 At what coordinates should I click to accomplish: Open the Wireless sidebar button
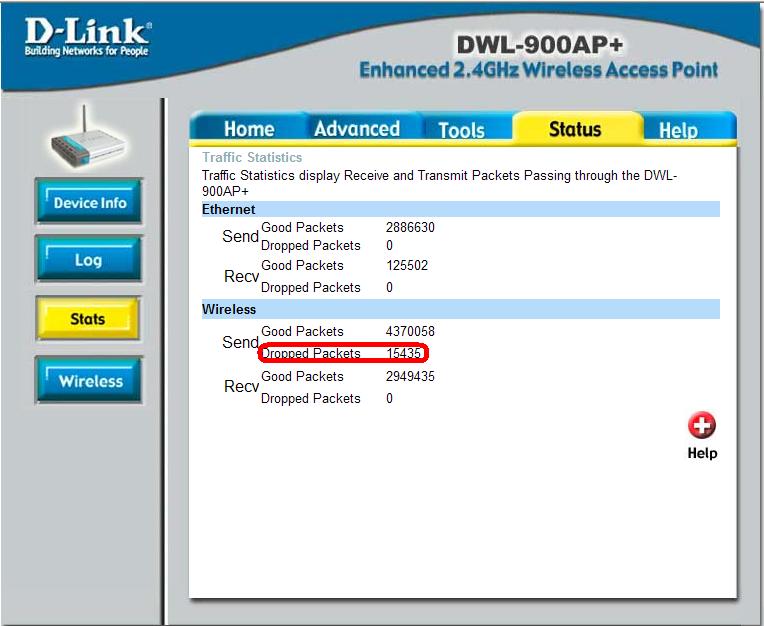(x=89, y=380)
